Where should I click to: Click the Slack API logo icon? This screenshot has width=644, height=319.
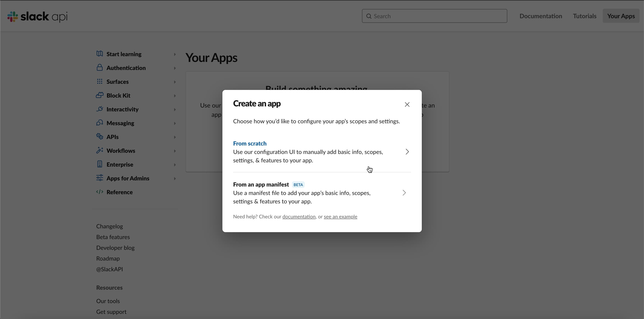[x=12, y=16]
